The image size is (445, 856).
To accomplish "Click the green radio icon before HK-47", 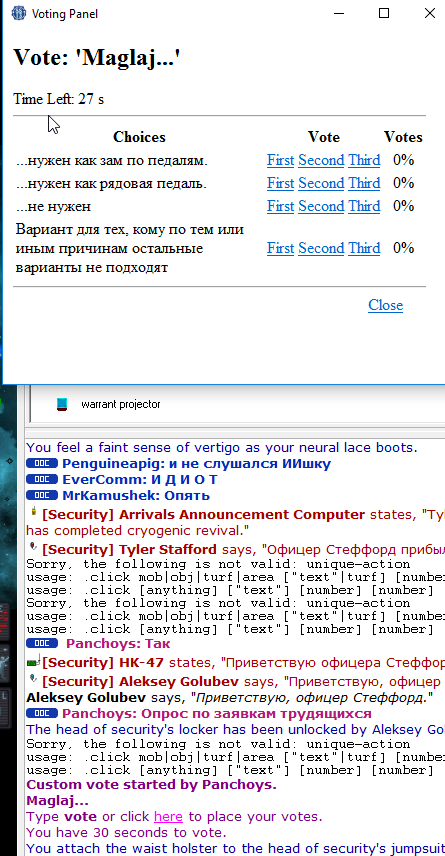I will 34,661.
